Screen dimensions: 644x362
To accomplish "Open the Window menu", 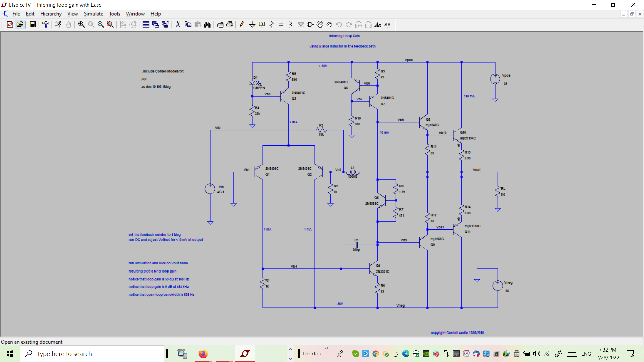I will 135,14.
